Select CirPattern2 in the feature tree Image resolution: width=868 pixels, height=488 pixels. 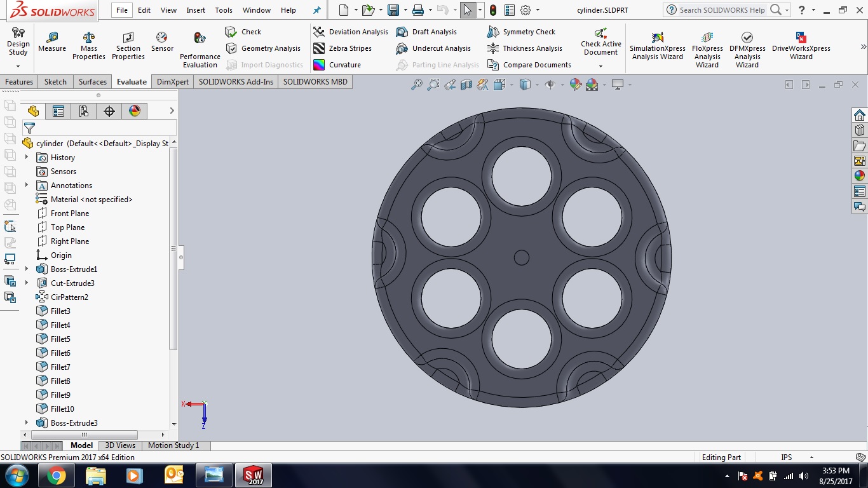62,297
